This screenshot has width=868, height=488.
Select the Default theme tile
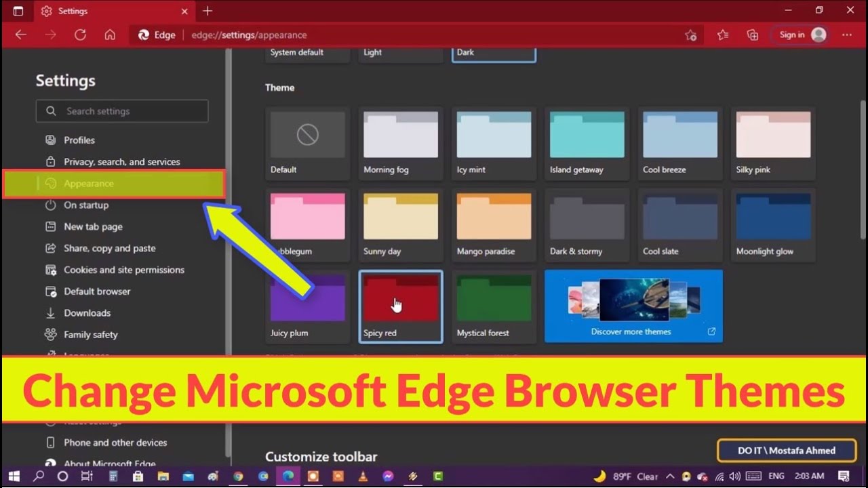(307, 143)
